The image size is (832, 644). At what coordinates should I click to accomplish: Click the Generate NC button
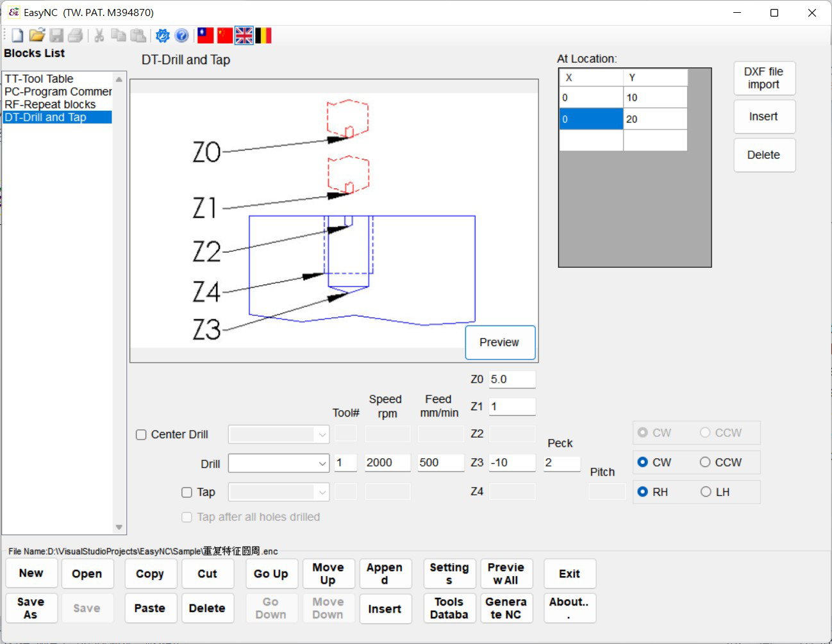[506, 608]
